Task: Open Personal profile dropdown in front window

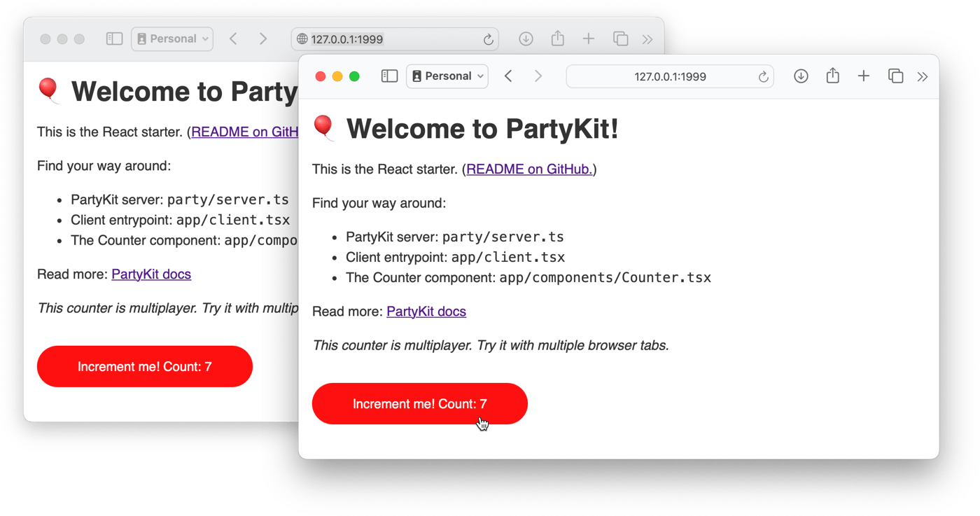Action: pos(447,76)
